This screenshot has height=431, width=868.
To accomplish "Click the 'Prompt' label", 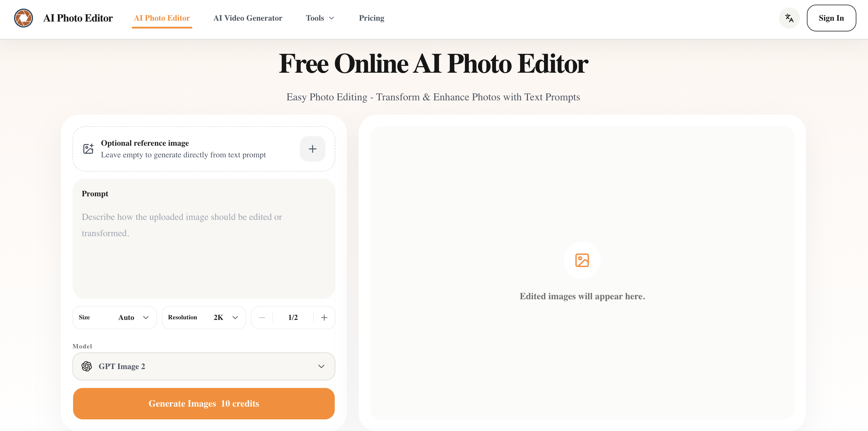I will (x=95, y=194).
